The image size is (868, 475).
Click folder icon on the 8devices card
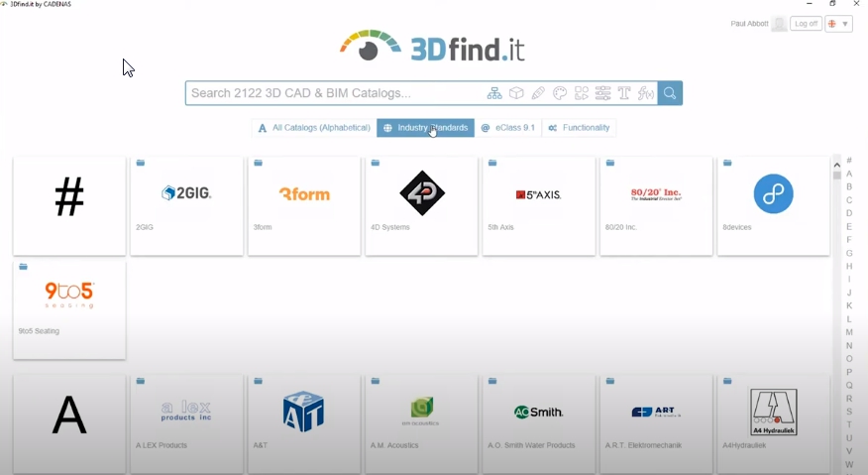[727, 163]
